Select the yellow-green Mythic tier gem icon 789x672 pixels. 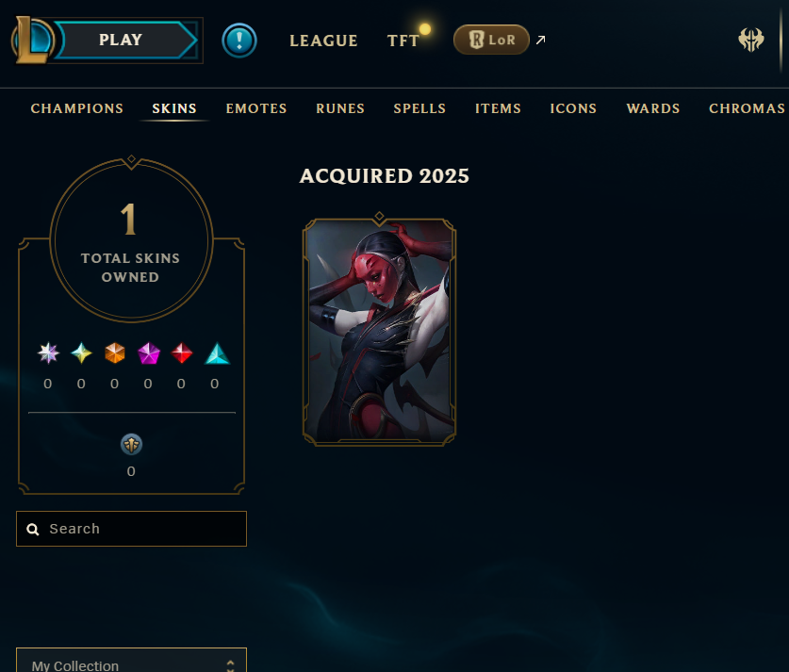pos(81,353)
